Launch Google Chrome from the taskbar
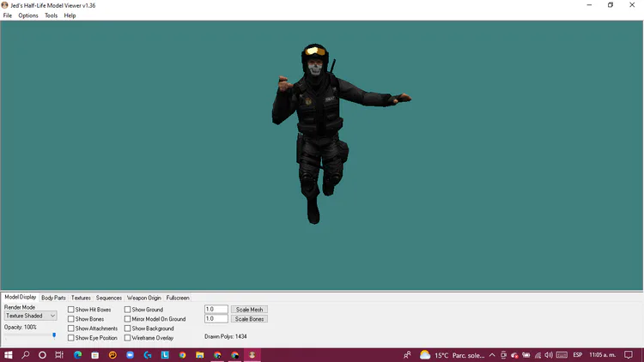The image size is (644, 362). tap(182, 355)
